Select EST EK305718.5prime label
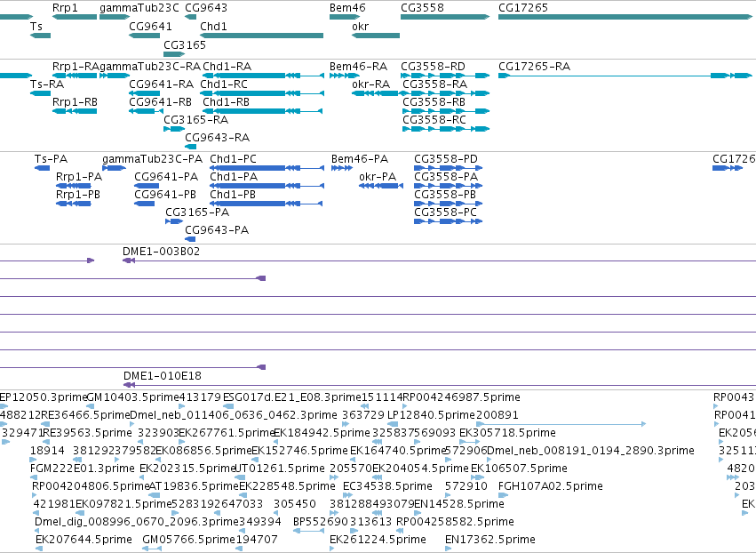This screenshot has width=756, height=553. click(507, 433)
